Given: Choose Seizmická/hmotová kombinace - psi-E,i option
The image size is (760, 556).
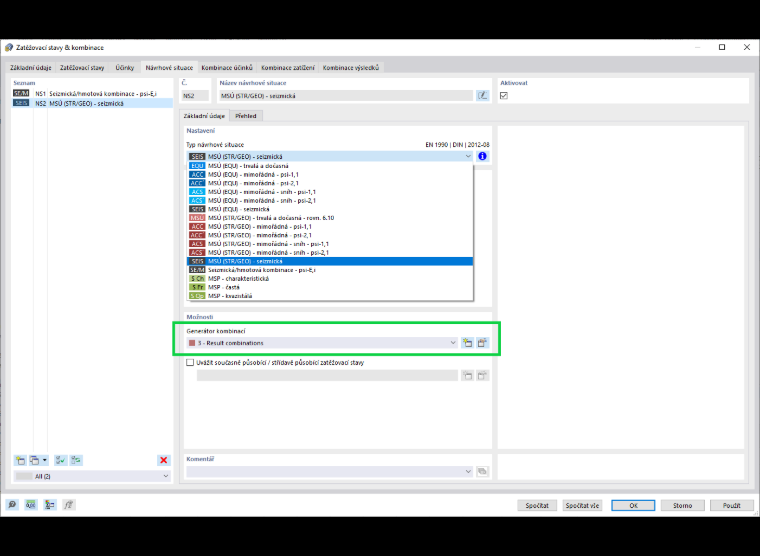Looking at the screenshot, I should click(x=330, y=270).
